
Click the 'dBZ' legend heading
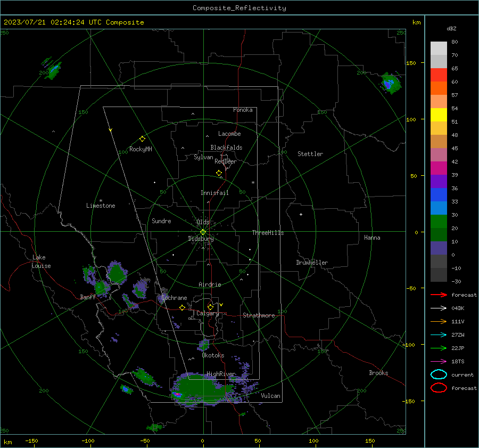click(x=451, y=28)
